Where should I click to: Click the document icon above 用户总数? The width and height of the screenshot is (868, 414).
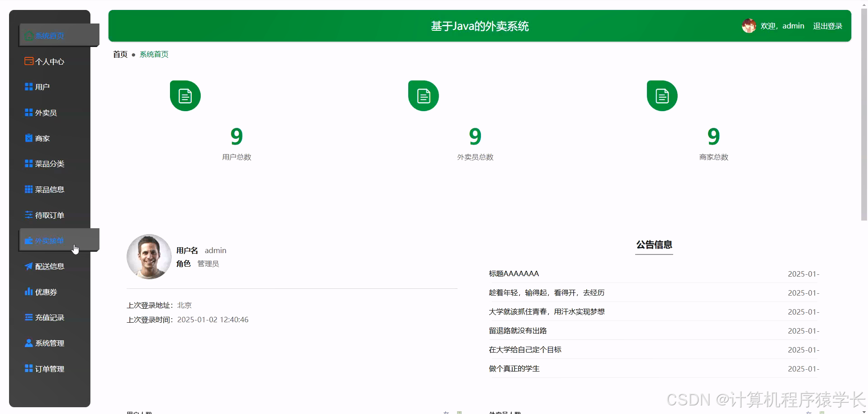coord(184,95)
